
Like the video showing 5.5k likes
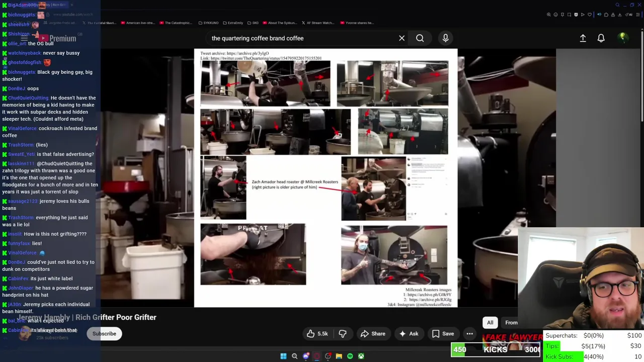tap(317, 334)
